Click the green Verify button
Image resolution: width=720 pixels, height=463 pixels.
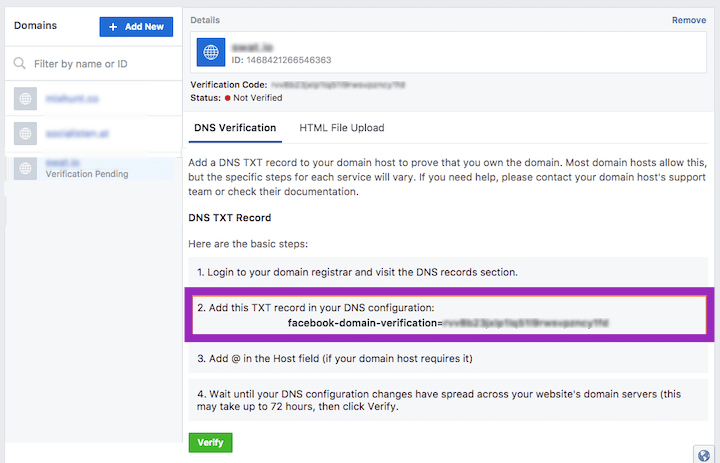pos(210,442)
